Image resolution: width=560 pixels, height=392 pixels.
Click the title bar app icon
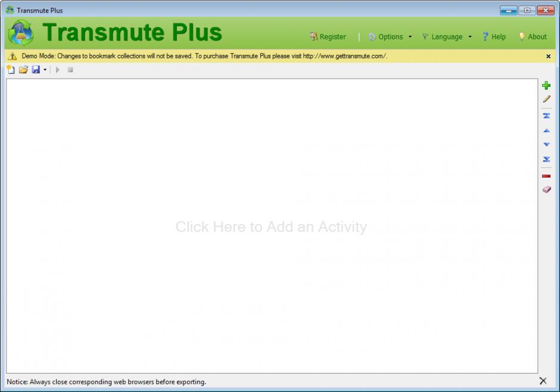(x=10, y=10)
